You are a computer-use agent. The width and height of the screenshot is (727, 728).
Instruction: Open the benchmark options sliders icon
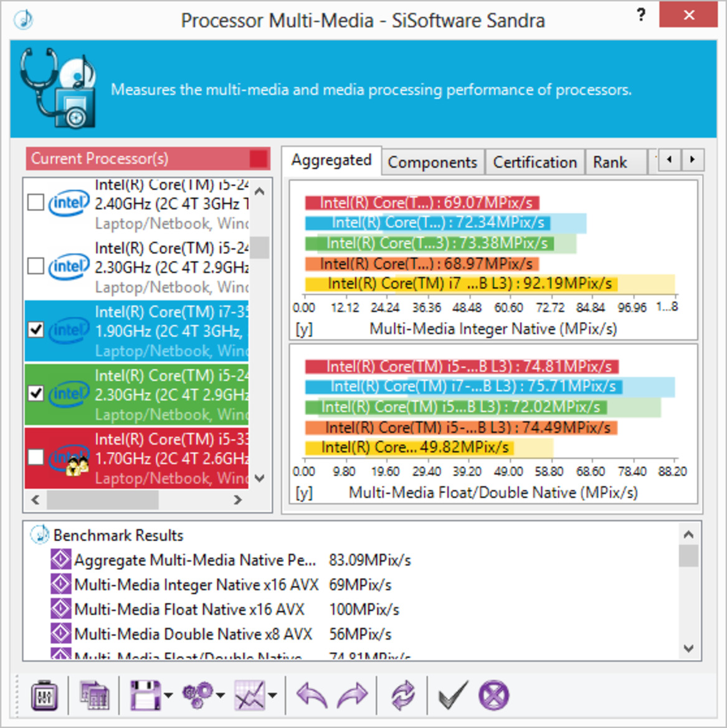pyautogui.click(x=45, y=695)
